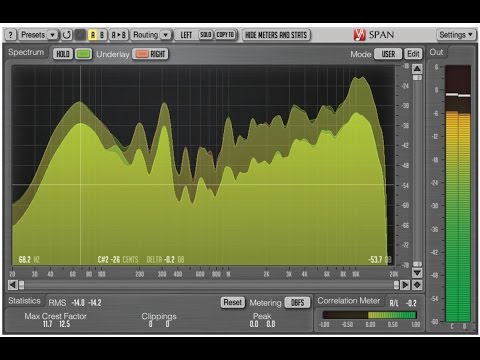Click the Routing button
This screenshot has width=480, height=360.
[x=146, y=35]
